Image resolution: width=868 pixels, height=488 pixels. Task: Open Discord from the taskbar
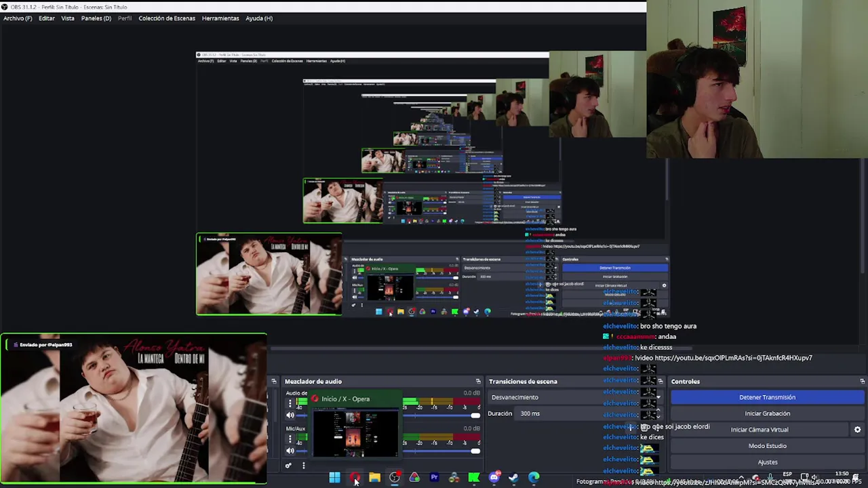[494, 478]
